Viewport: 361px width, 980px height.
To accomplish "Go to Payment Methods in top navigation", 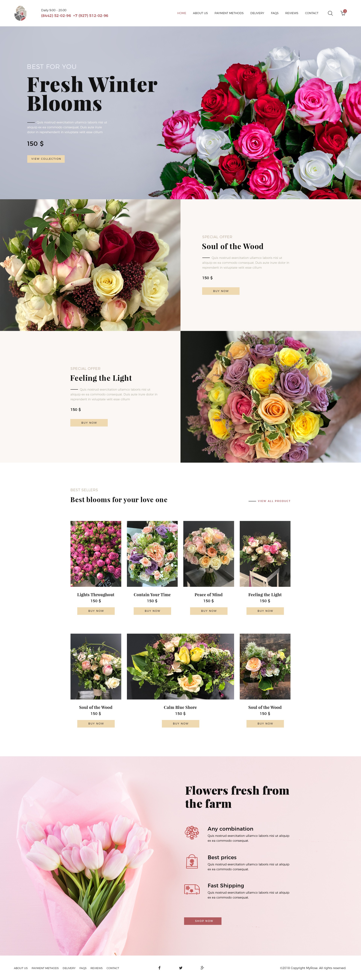I will (x=229, y=13).
